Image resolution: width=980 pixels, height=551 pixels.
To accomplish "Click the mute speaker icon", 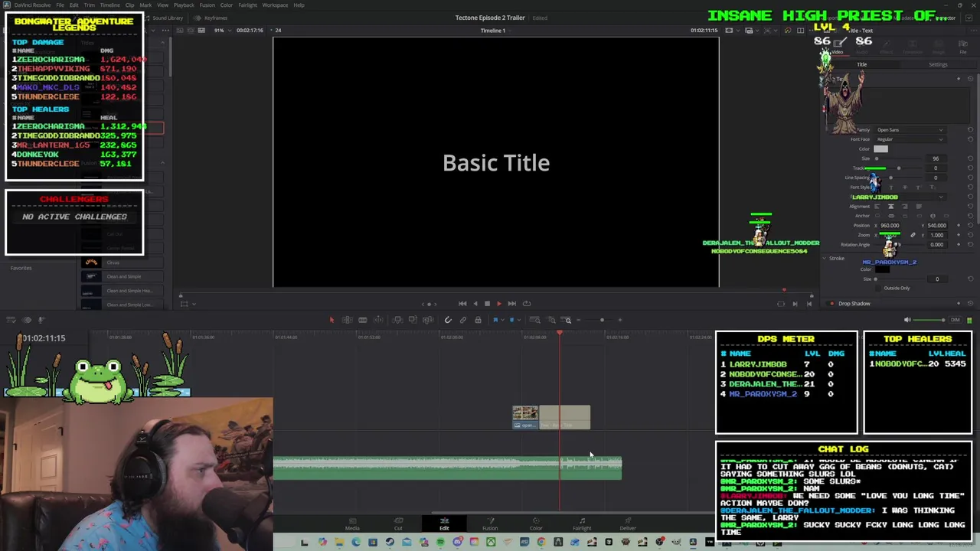I will tap(907, 320).
